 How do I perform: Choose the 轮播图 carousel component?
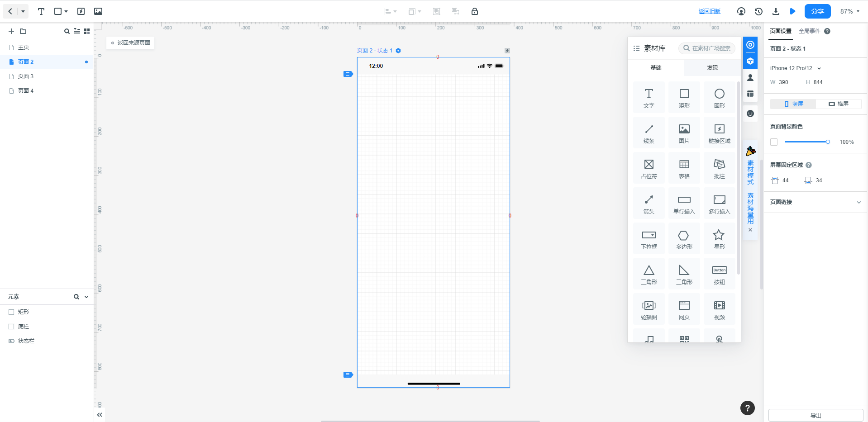click(x=649, y=309)
